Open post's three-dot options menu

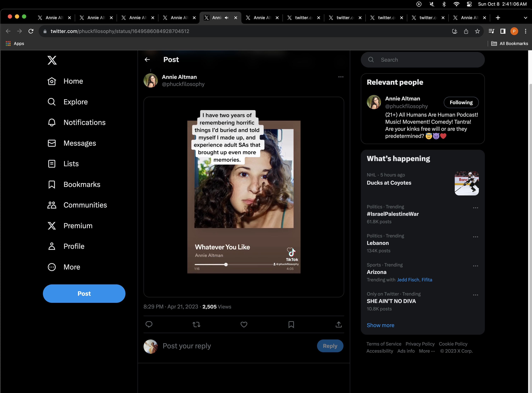click(x=341, y=77)
